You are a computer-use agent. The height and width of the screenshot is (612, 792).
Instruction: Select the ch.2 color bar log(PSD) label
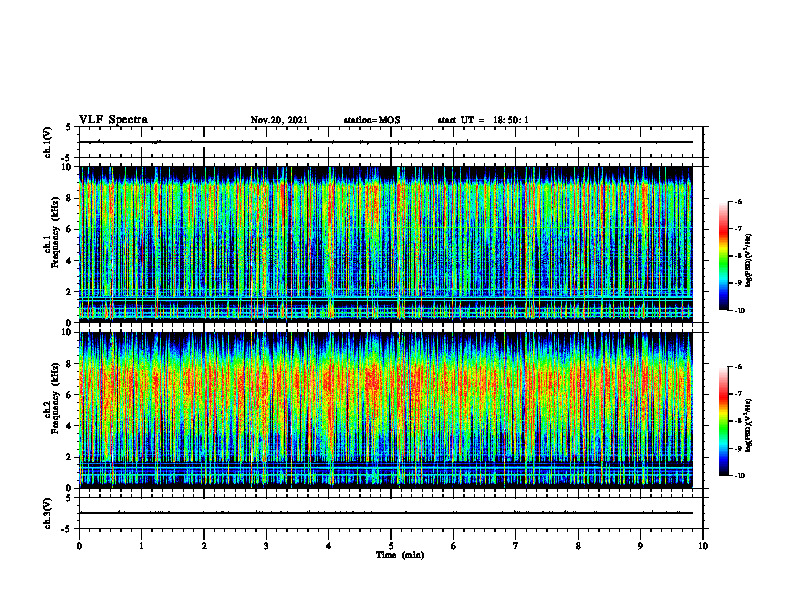(749, 426)
